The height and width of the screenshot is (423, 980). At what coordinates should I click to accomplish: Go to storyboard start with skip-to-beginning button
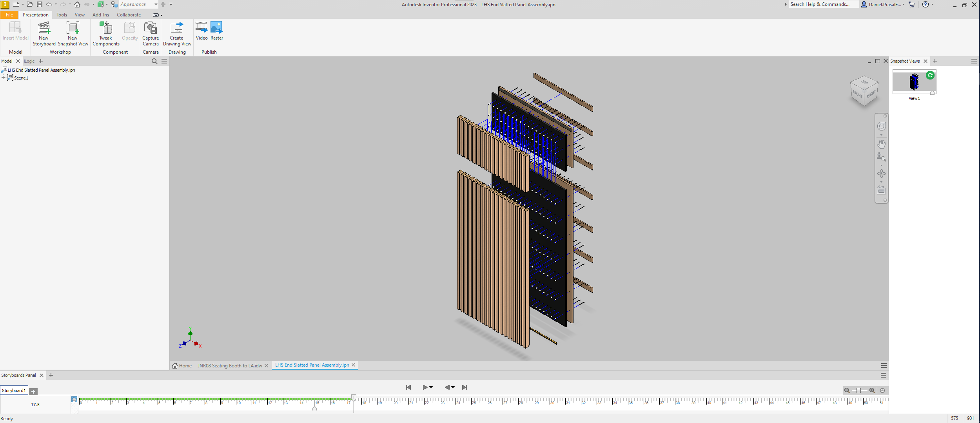[408, 387]
